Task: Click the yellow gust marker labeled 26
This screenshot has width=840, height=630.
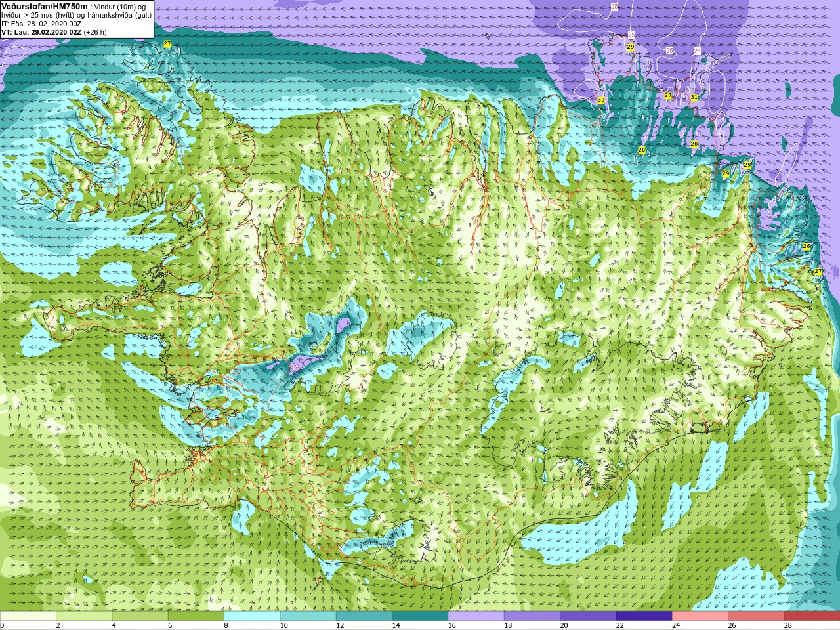Action: pos(807,247)
